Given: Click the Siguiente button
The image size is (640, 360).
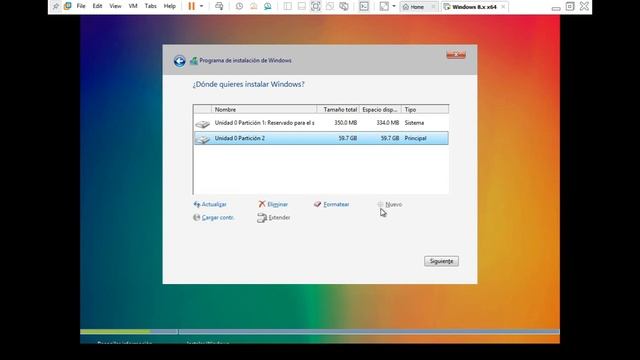Looking at the screenshot, I should click(x=441, y=261).
